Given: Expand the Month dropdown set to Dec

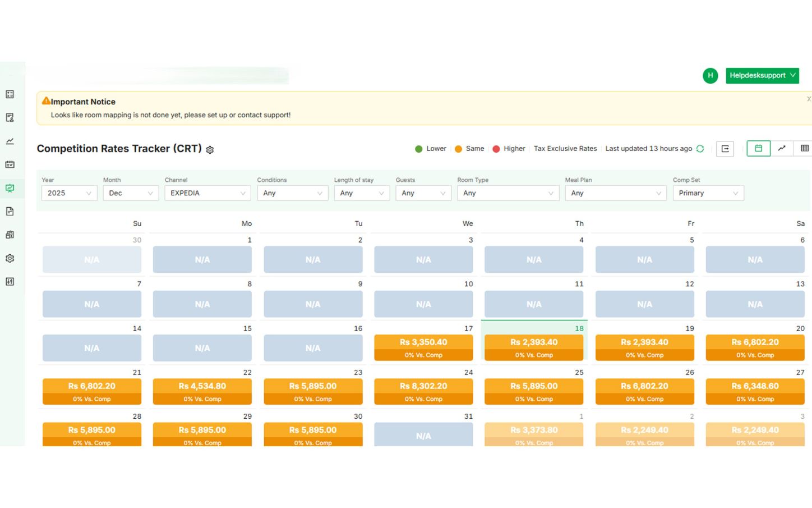Looking at the screenshot, I should tap(131, 193).
